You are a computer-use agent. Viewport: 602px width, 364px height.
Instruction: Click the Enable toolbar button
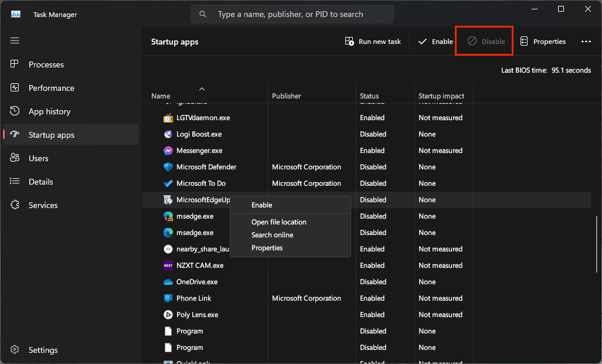point(436,42)
